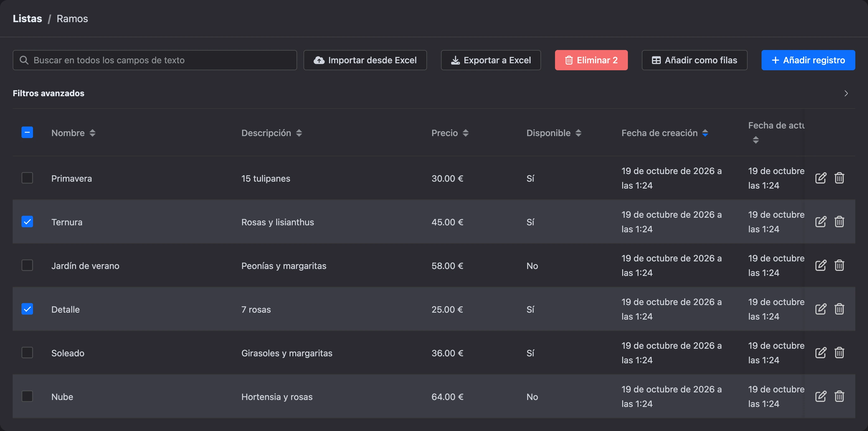
Task: Click the pencil icon for Detalle
Action: tap(820, 309)
